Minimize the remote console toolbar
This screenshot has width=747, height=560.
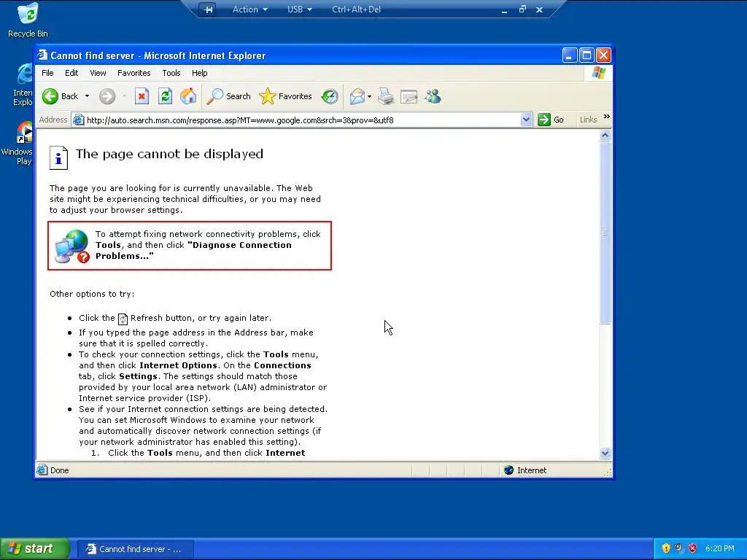tap(505, 10)
